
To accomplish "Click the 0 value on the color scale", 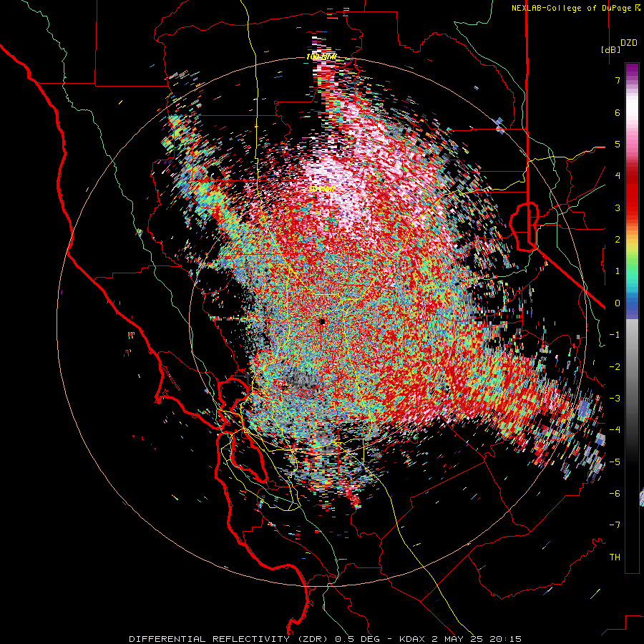I will click(618, 303).
